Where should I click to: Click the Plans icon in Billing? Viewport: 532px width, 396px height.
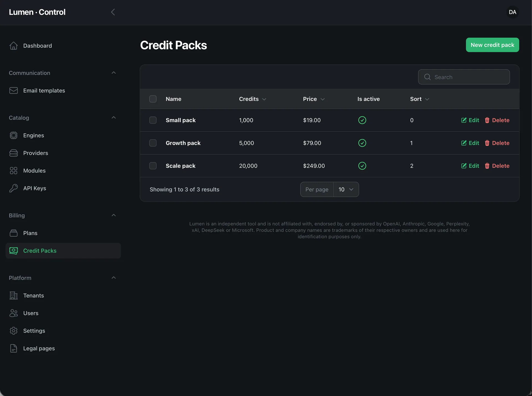pos(13,233)
